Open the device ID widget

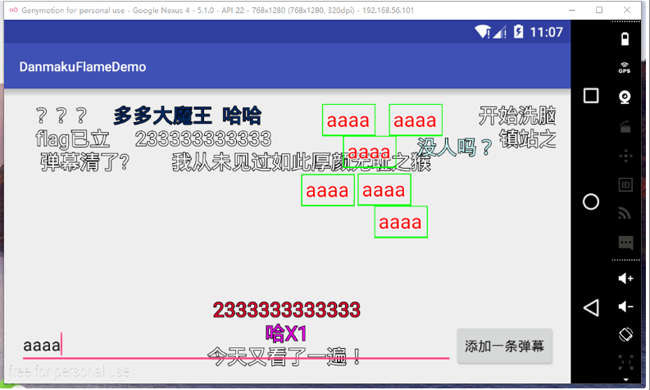pyautogui.click(x=625, y=184)
